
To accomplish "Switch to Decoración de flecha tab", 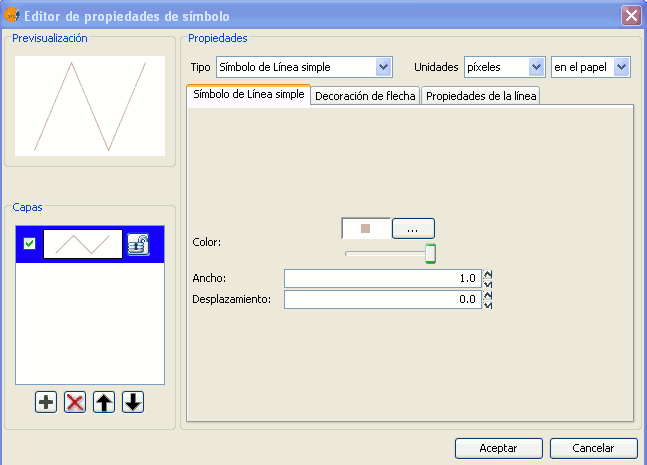I will (x=365, y=96).
